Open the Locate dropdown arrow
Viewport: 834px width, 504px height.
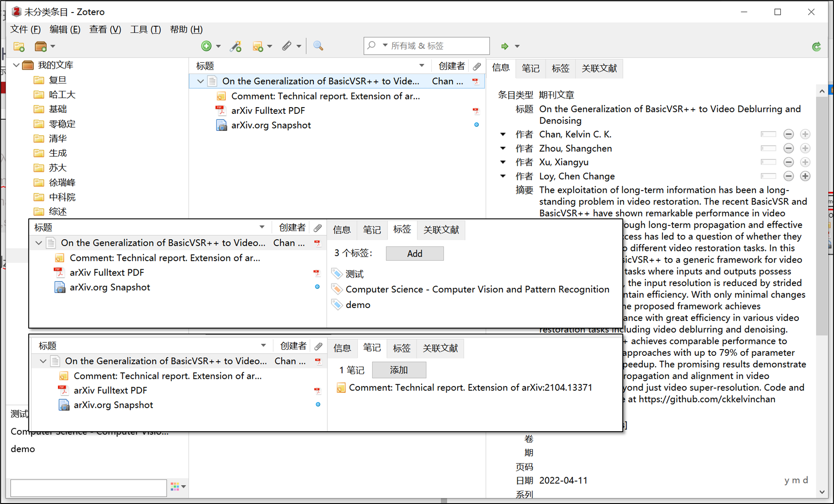[517, 46]
